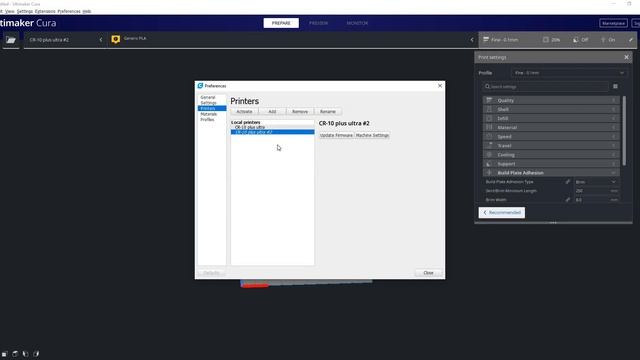Viewport: 640px width, 360px height.
Task: Switch to the PREPARE stage tab
Action: 281,23
